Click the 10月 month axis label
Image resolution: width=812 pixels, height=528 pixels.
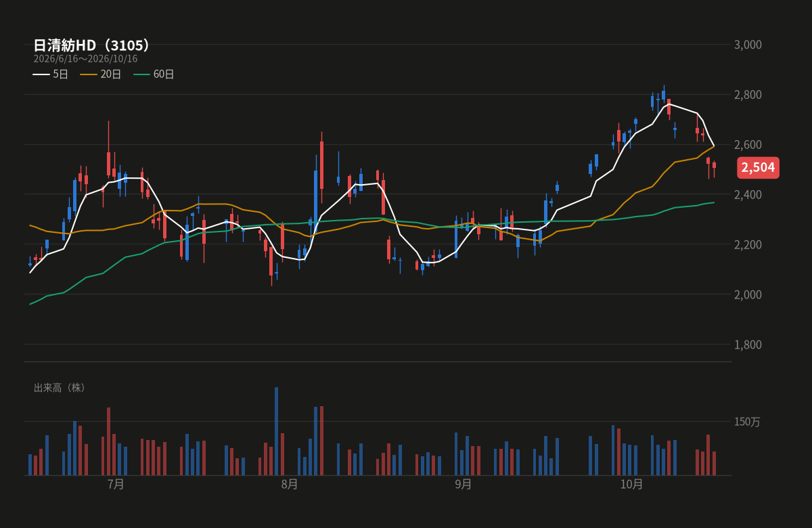coord(632,484)
